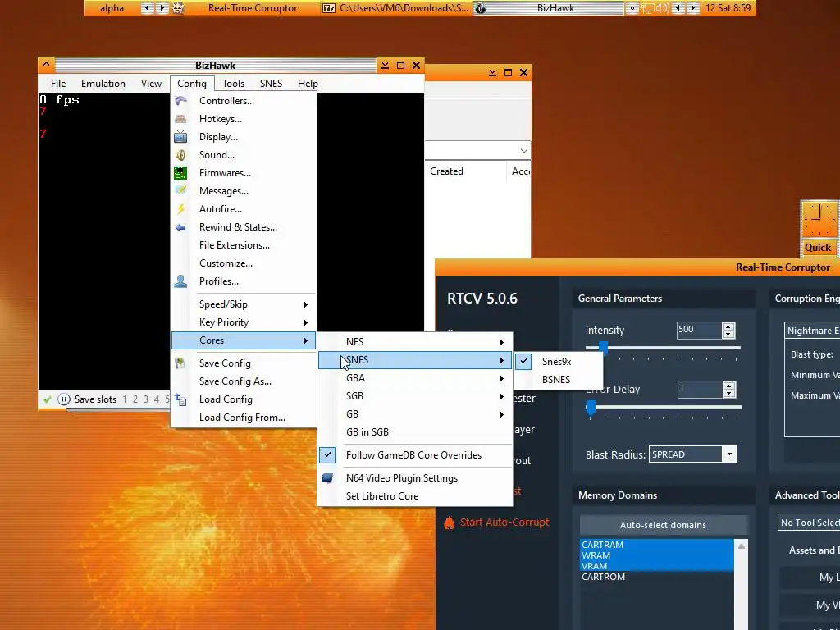Click the Load Config icon
840x630 pixels.
[180, 399]
